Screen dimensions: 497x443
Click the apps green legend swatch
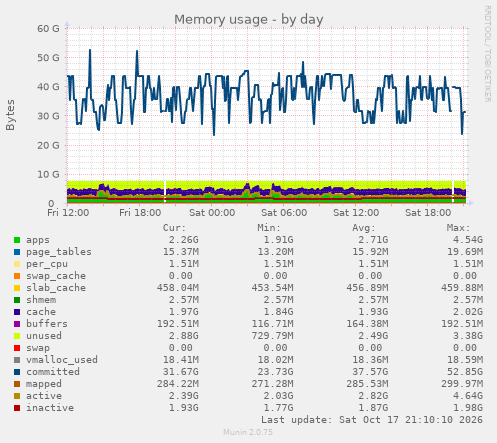[x=17, y=240]
